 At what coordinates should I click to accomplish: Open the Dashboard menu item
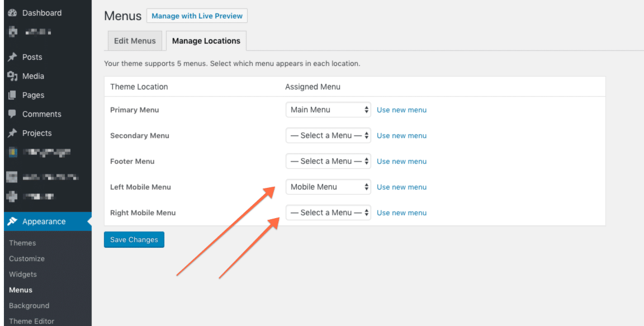42,13
